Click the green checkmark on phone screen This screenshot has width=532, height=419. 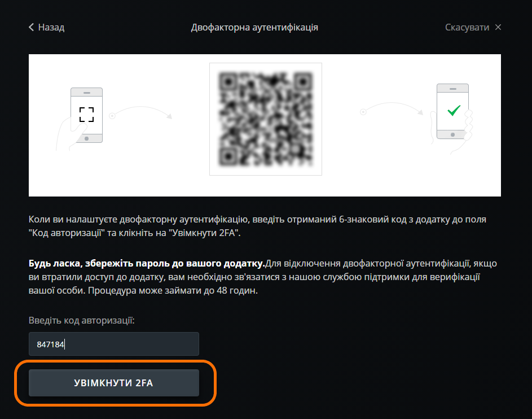(454, 110)
